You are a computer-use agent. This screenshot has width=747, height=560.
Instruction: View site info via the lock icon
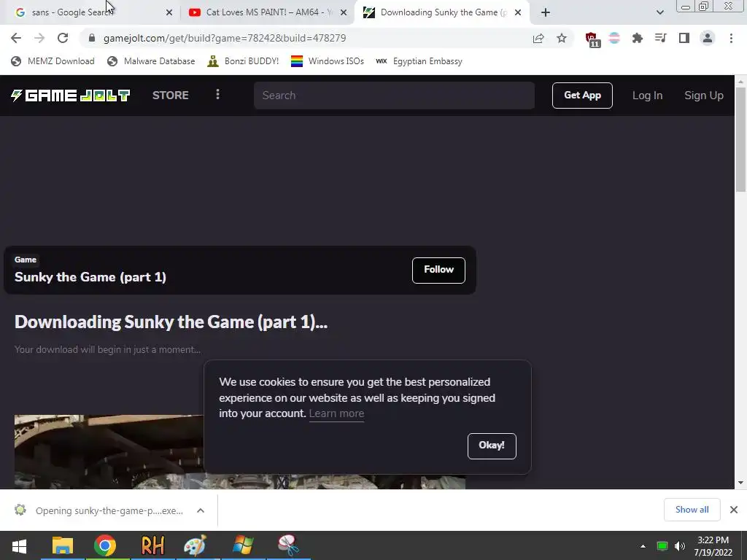pos(92,38)
